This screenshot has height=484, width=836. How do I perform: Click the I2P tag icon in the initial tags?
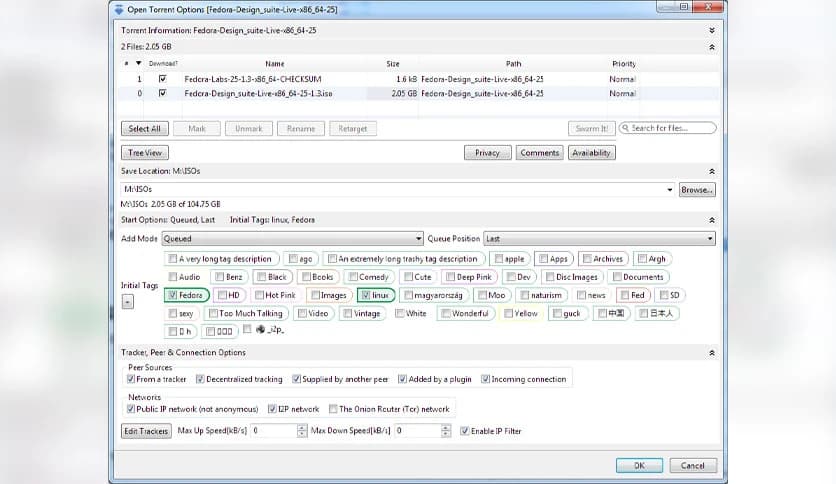pyautogui.click(x=260, y=329)
